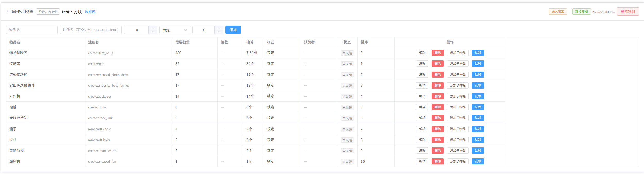Click the 阶段：收集中 stage tag
This screenshot has width=644, height=174.
coord(48,12)
